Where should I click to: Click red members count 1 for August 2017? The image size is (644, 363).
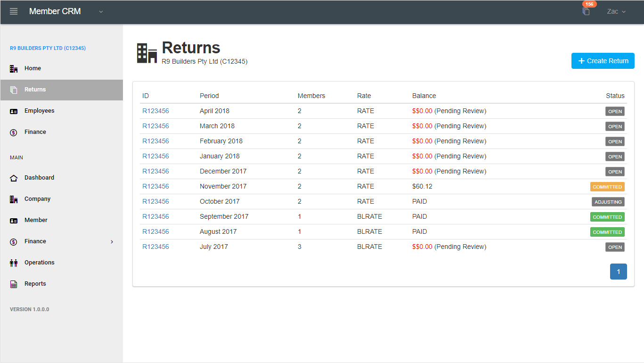coord(300,231)
